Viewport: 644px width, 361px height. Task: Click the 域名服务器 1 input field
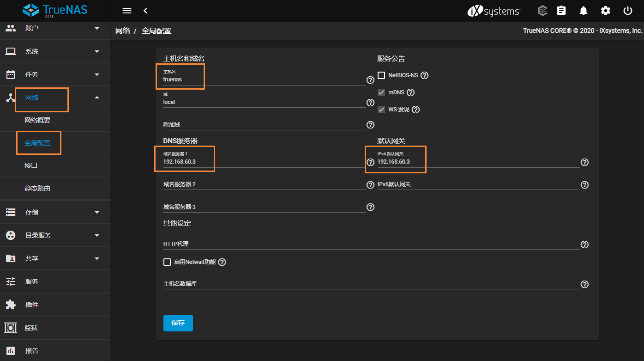click(265, 162)
